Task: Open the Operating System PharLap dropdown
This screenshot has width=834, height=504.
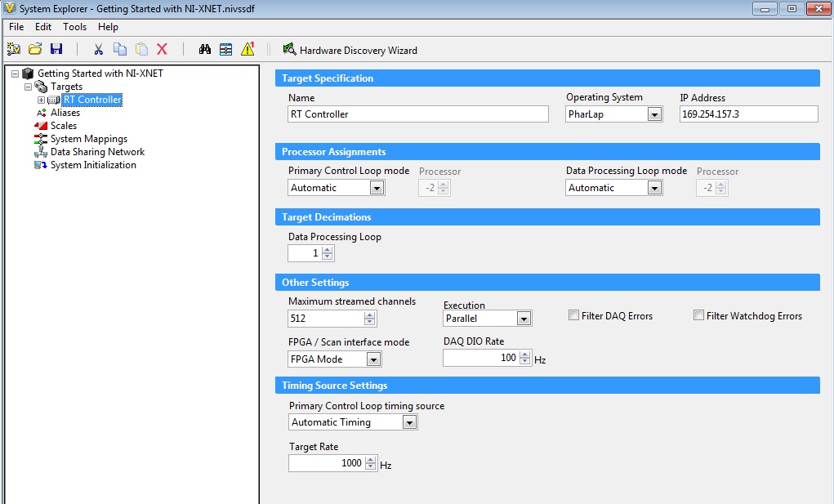Action: click(655, 114)
